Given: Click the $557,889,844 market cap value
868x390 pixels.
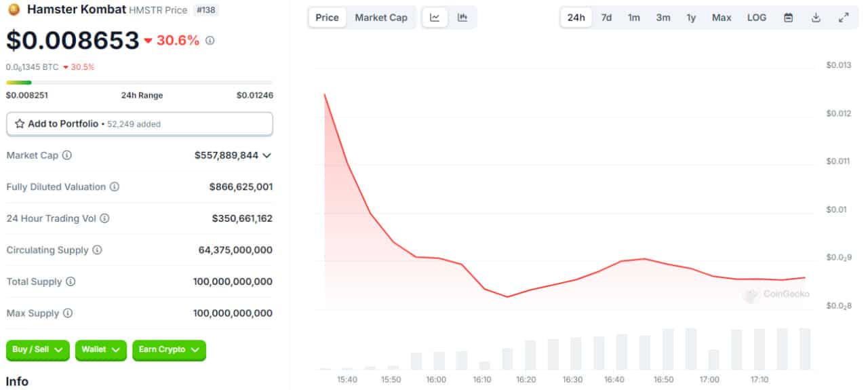Looking at the screenshot, I should click(x=226, y=155).
